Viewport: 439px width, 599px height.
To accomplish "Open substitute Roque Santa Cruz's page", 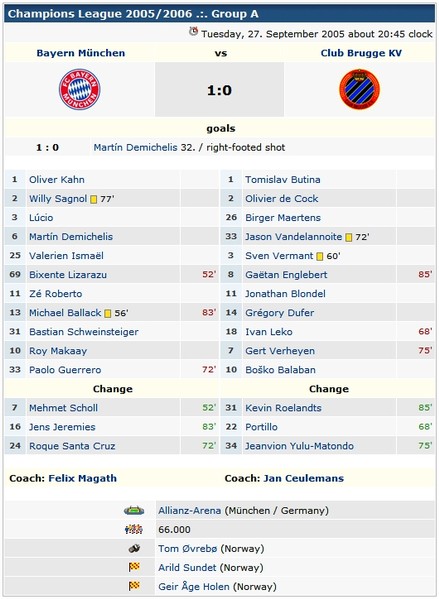I will coord(72,446).
